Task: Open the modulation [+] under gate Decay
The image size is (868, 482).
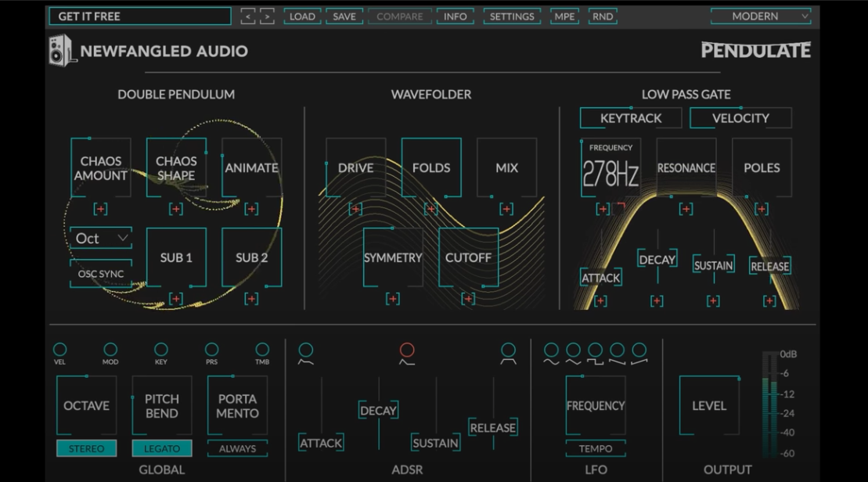Action: click(657, 301)
